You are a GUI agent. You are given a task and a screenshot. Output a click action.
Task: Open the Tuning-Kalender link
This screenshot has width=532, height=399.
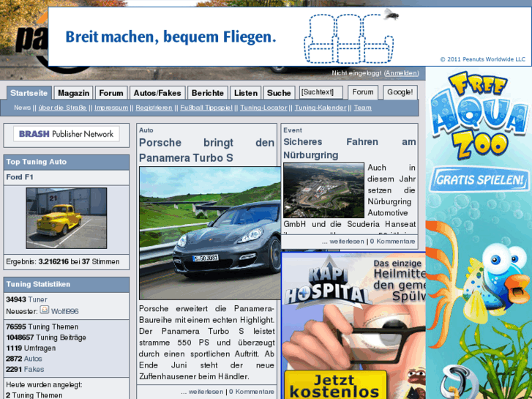click(x=321, y=108)
